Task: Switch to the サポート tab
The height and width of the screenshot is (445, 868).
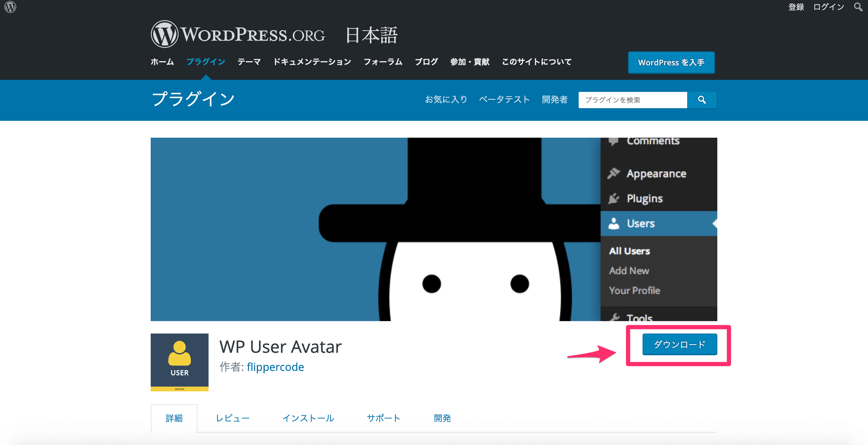Action: click(384, 418)
